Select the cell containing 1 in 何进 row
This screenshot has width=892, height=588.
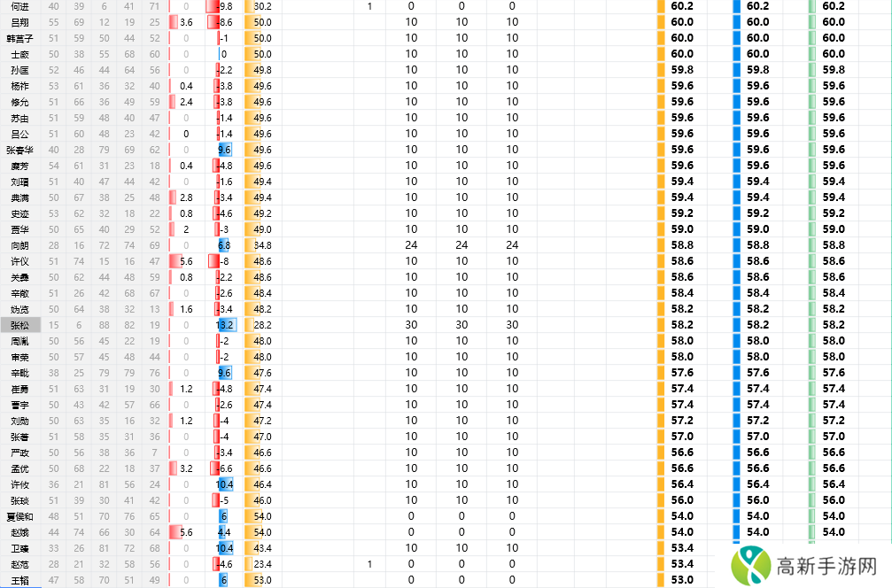point(369,6)
